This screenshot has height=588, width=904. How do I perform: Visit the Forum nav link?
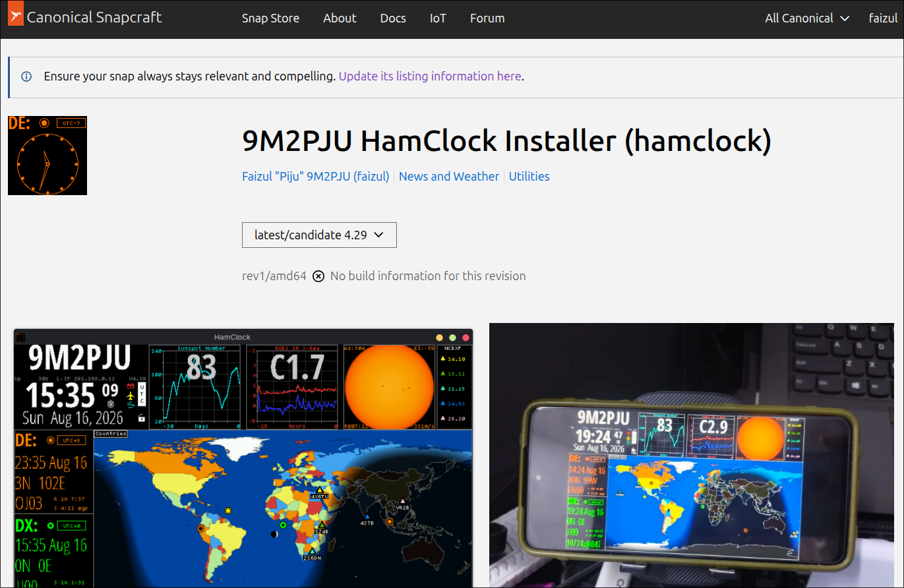[487, 18]
